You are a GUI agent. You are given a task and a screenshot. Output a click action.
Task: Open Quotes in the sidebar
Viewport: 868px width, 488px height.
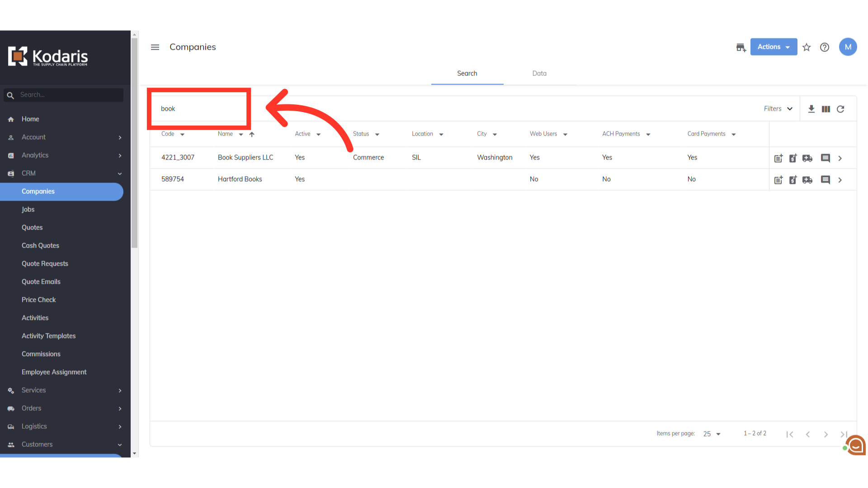tap(32, 228)
